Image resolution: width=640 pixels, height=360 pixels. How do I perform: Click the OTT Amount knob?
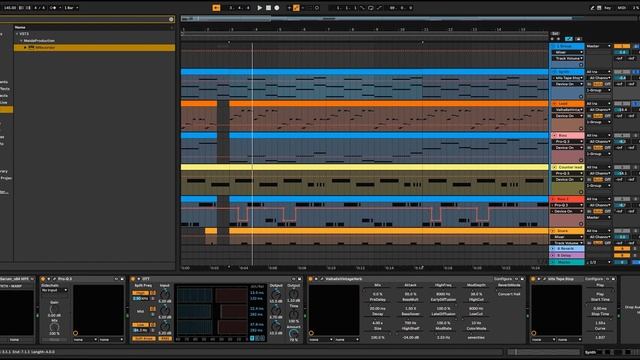[x=293, y=333]
